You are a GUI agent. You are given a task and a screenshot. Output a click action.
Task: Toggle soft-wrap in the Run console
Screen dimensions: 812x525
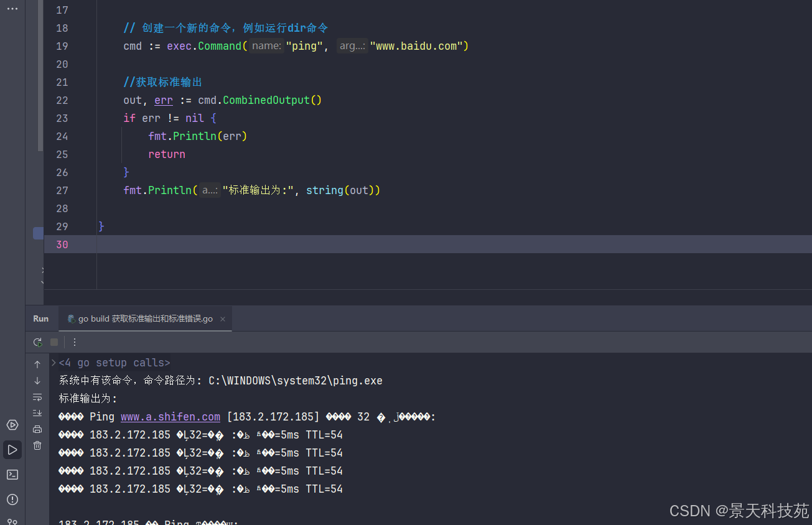click(x=37, y=397)
